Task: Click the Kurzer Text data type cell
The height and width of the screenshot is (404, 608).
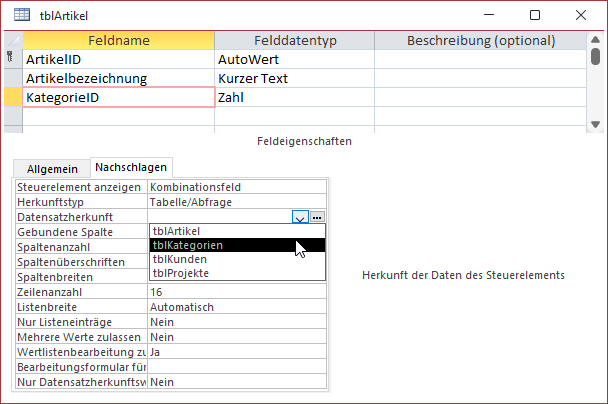Action: [295, 78]
